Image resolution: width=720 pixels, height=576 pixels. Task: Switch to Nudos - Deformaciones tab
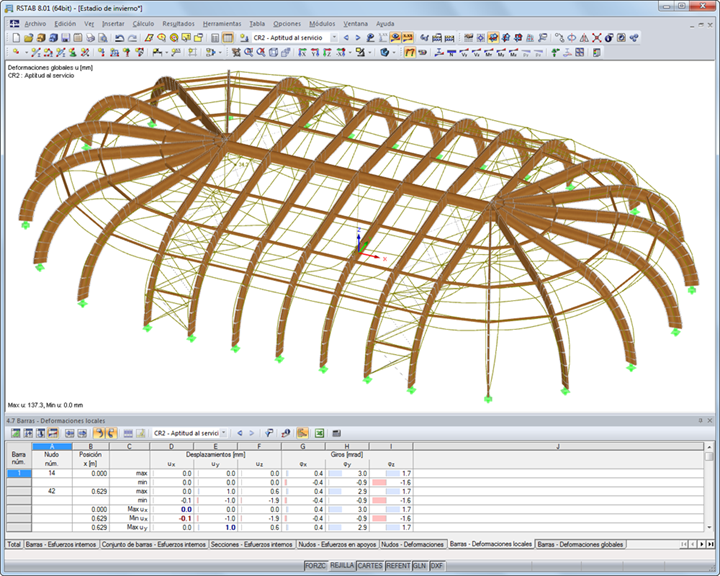pyautogui.click(x=413, y=545)
